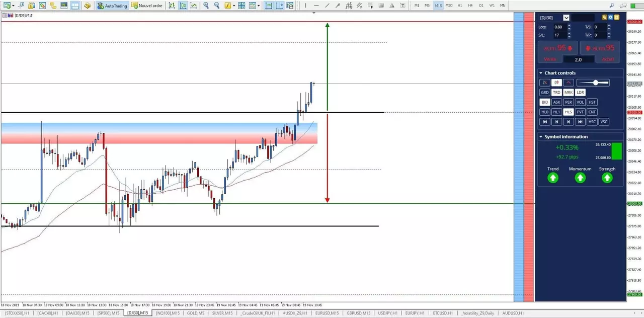Image resolution: width=644 pixels, height=318 pixels.
Task: Toggle the BID line button
Action: pyautogui.click(x=545, y=102)
